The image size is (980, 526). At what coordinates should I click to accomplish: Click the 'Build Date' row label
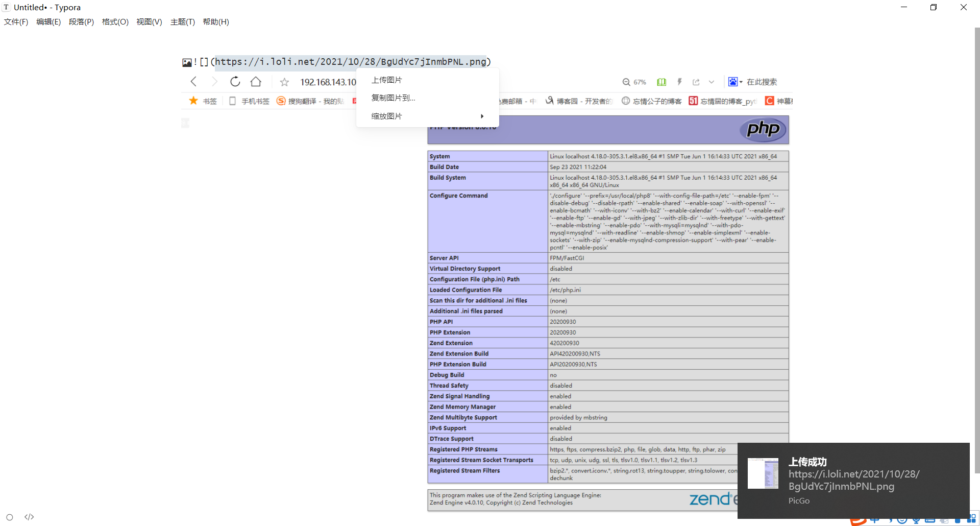tap(444, 167)
